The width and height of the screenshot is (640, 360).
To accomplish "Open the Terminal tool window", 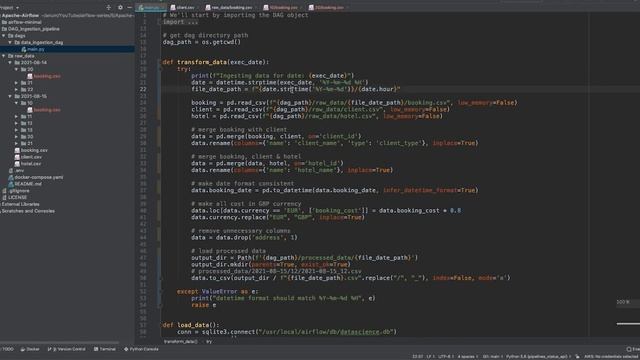I will [105, 349].
